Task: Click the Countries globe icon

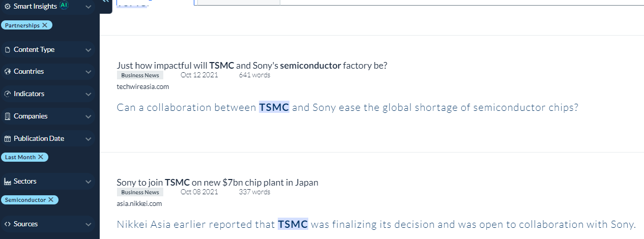Action: click(x=7, y=72)
